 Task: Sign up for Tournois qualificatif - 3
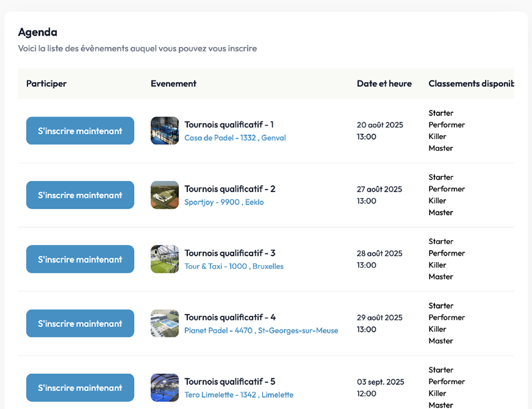tap(80, 259)
